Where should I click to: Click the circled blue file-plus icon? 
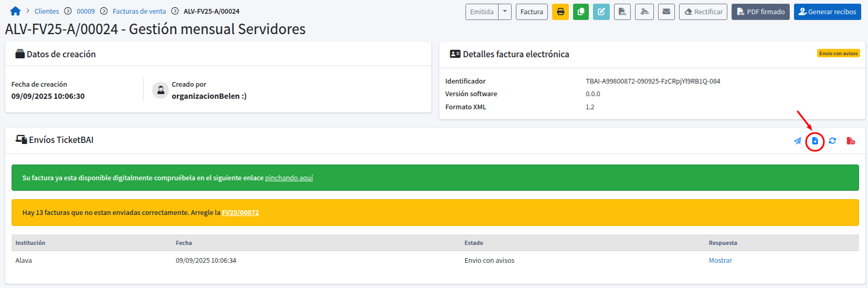[815, 141]
